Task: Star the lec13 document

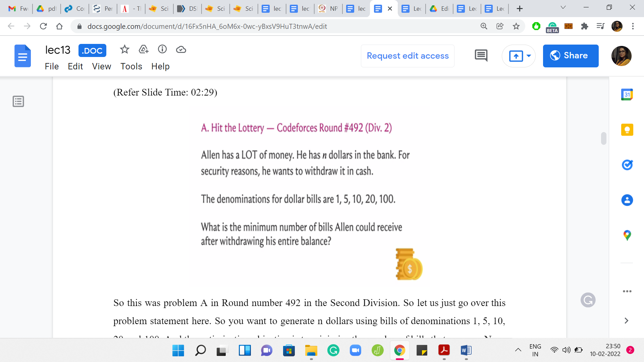Action: pyautogui.click(x=124, y=50)
